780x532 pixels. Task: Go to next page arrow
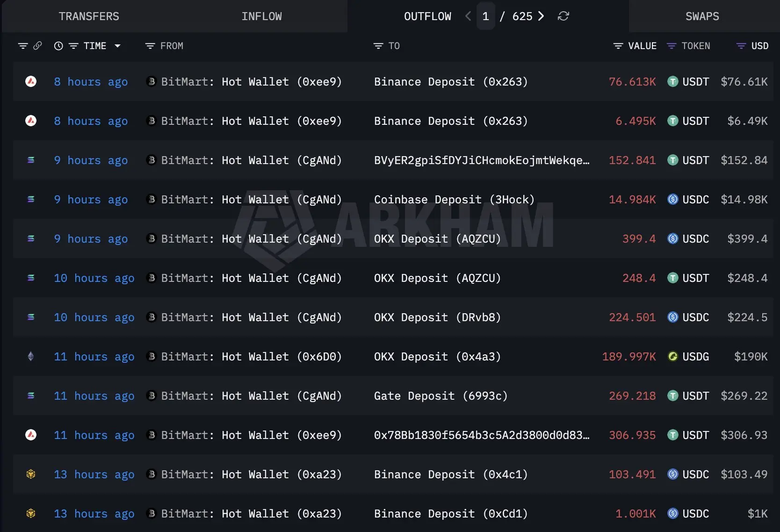(541, 16)
